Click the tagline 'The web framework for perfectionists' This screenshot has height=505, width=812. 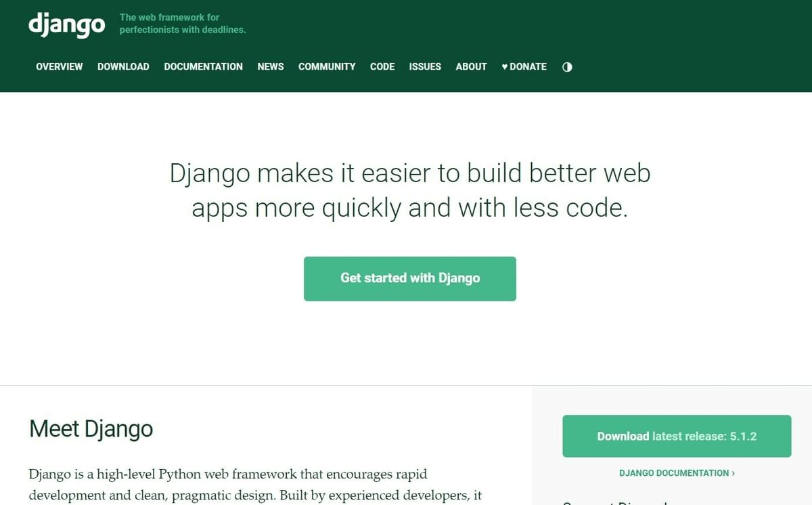(x=183, y=24)
